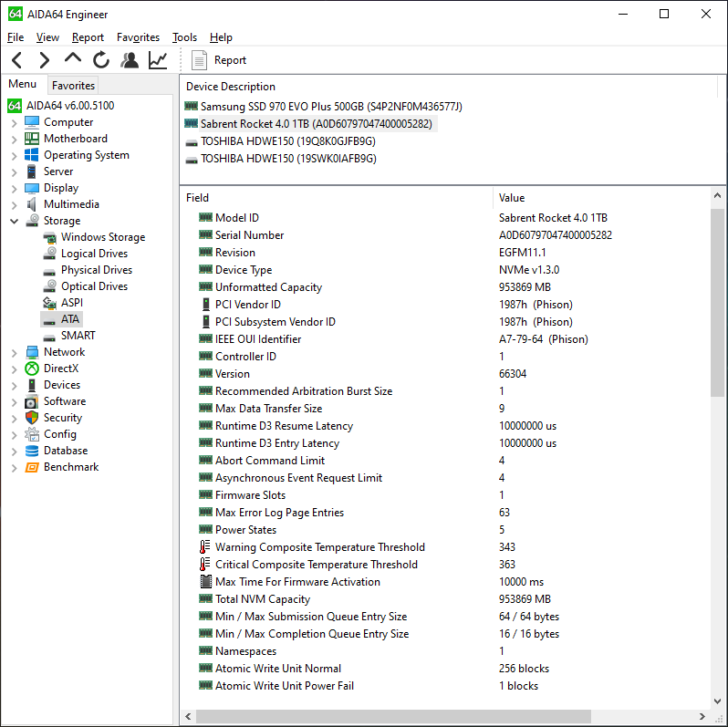Click the Server icon in tree
728x727 pixels.
pos(32,171)
